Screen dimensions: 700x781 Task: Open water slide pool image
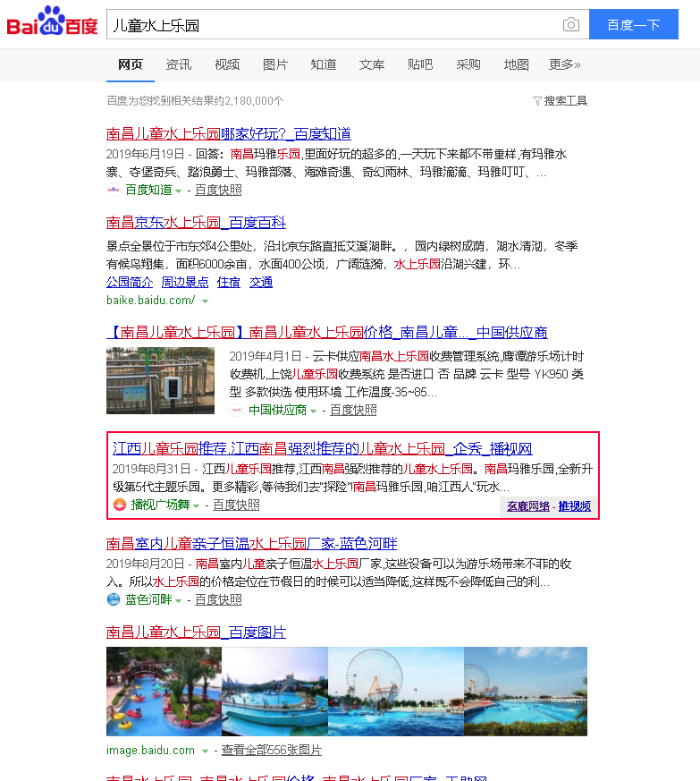pos(274,692)
